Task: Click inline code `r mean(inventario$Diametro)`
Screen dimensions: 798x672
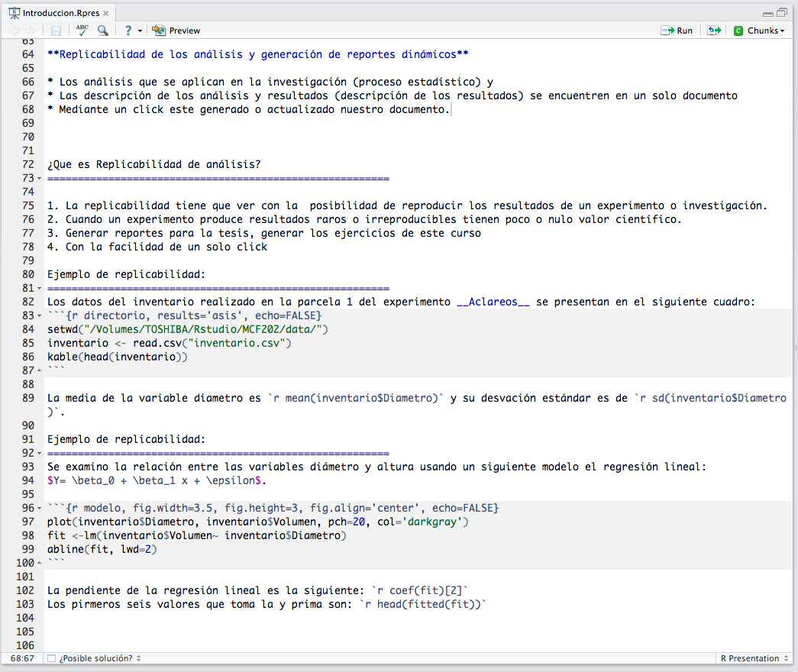Action: pos(357,398)
